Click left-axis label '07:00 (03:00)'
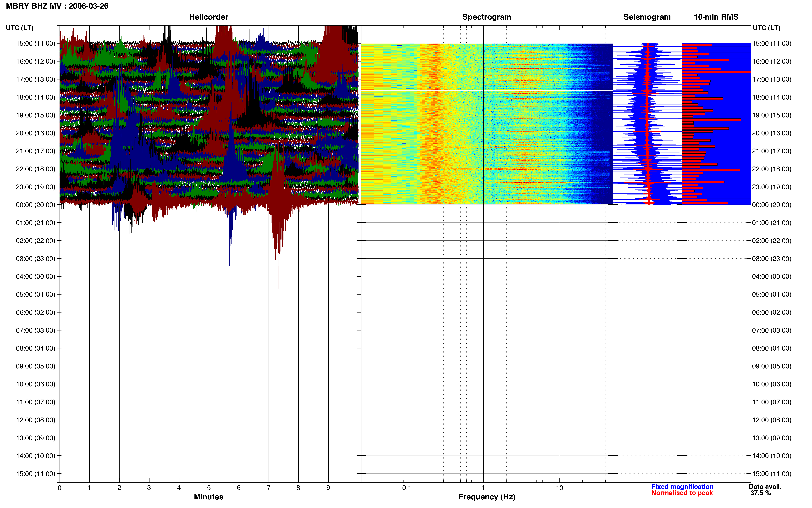 (x=36, y=330)
